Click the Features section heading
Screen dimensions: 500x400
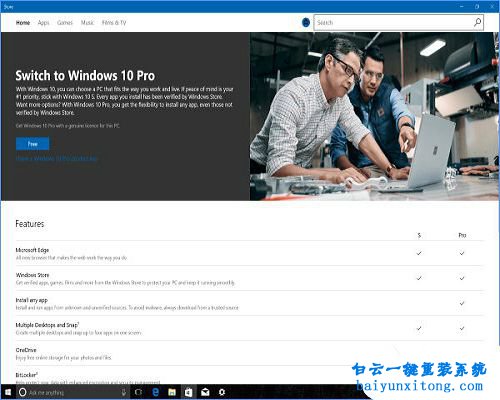pos(30,224)
